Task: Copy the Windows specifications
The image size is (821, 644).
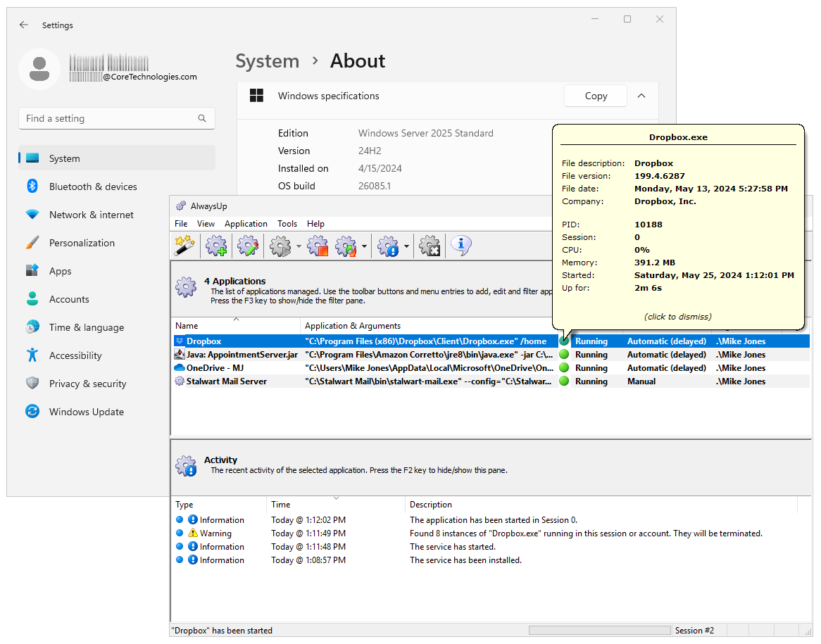Action: 596,96
